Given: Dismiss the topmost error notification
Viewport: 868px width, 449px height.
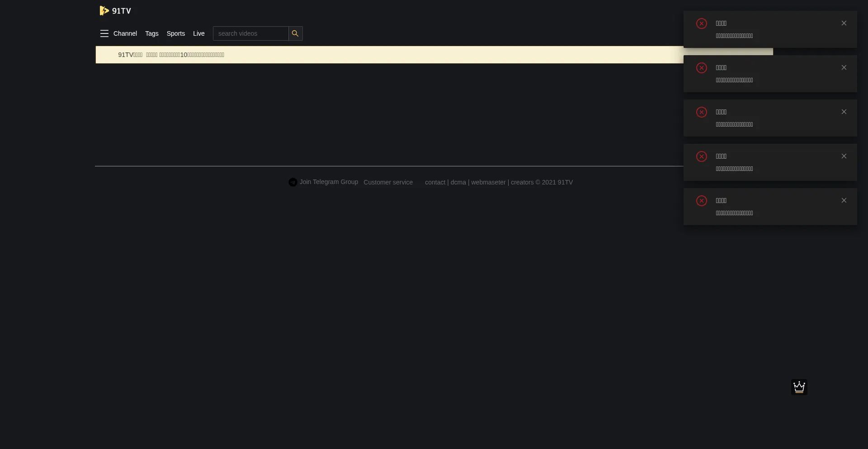Looking at the screenshot, I should 844,24.
